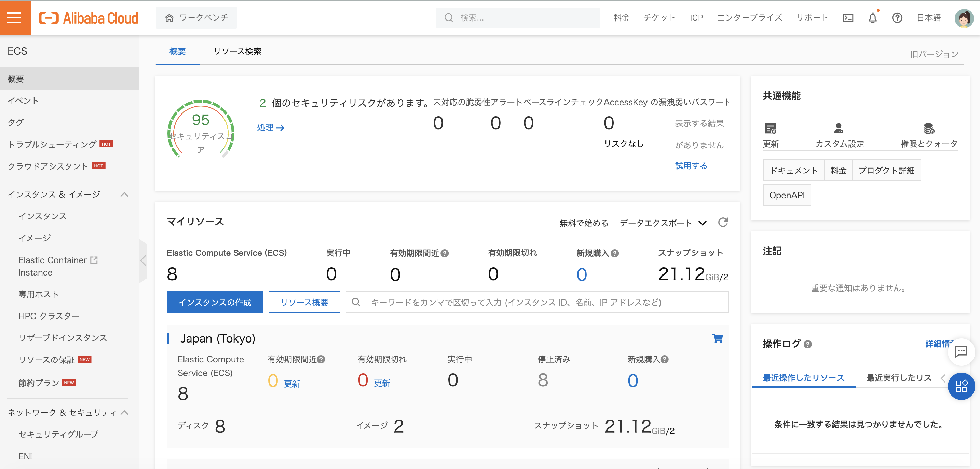Open the notifications bell
980x469 pixels.
pyautogui.click(x=872, y=17)
